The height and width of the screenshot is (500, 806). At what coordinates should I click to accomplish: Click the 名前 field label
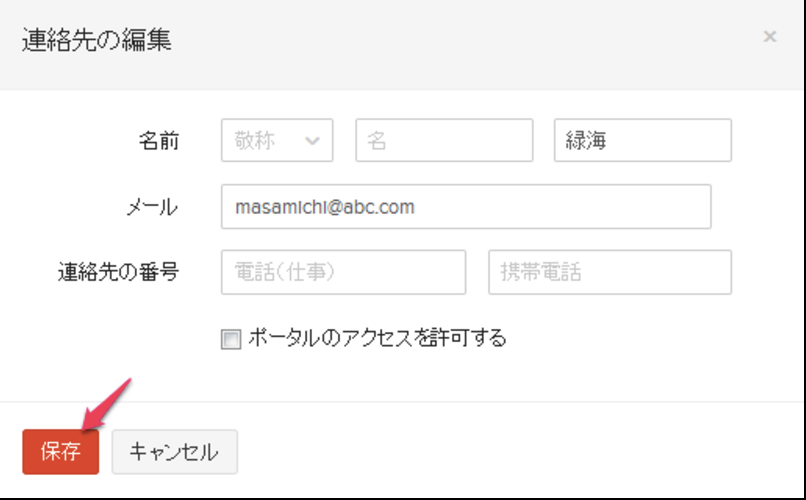click(x=157, y=141)
